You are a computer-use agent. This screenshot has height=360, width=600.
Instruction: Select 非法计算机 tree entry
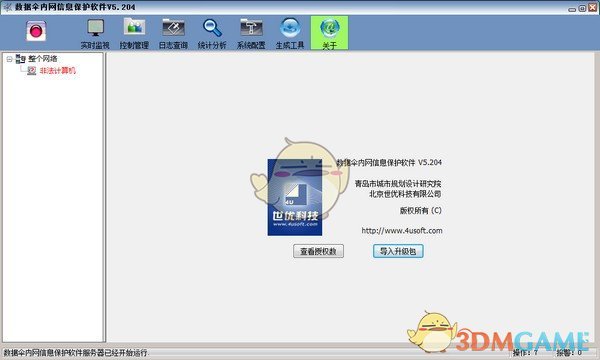pyautogui.click(x=57, y=70)
